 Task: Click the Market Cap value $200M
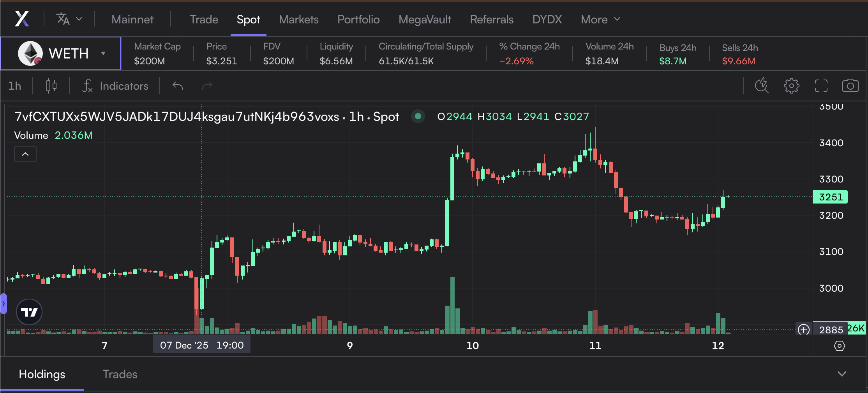(x=149, y=61)
